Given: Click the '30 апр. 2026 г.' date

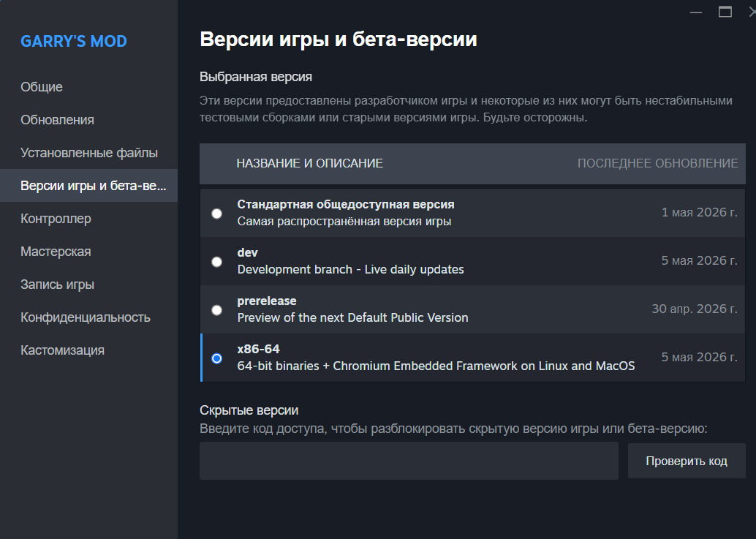Looking at the screenshot, I should (x=695, y=309).
